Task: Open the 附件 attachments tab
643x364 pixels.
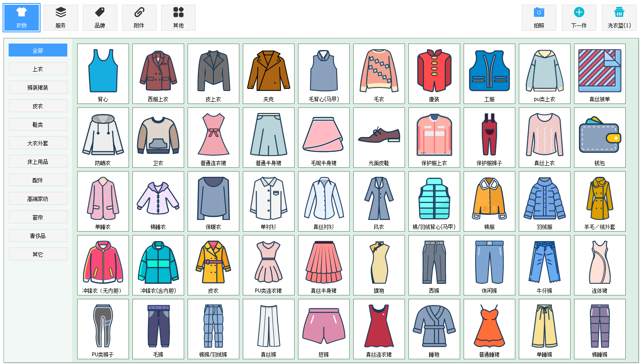Action: (139, 18)
